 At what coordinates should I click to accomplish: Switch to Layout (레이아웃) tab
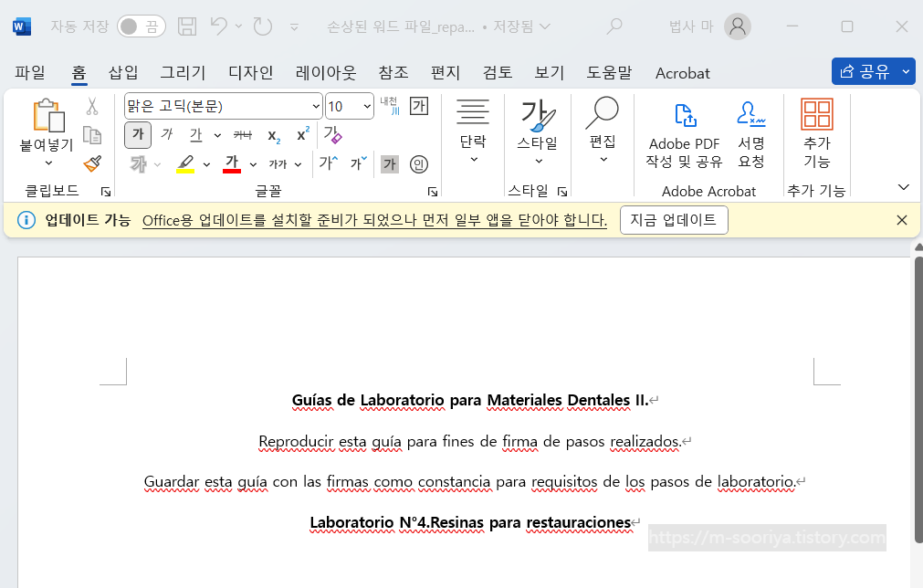point(326,72)
